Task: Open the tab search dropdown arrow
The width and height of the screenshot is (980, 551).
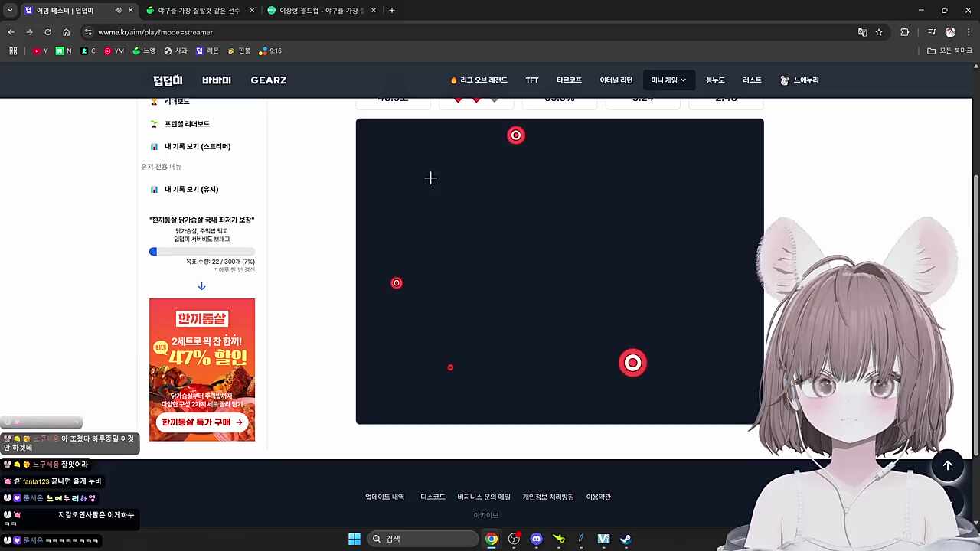Action: click(9, 11)
